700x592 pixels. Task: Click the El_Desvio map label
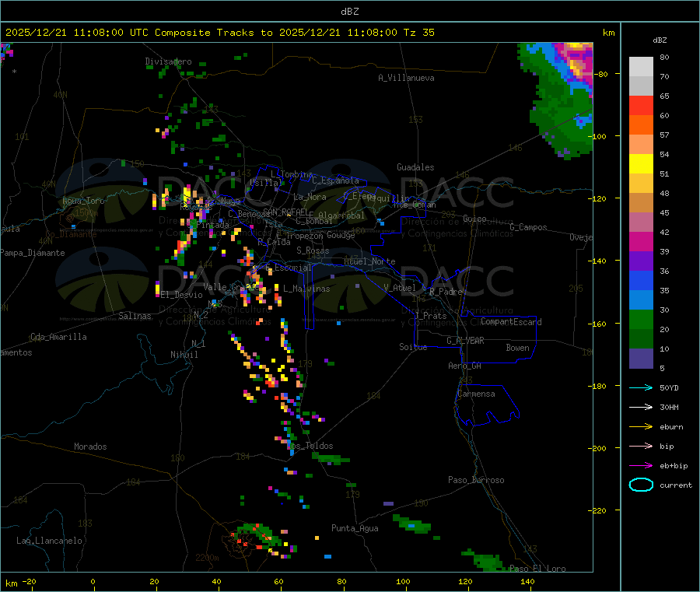point(182,295)
